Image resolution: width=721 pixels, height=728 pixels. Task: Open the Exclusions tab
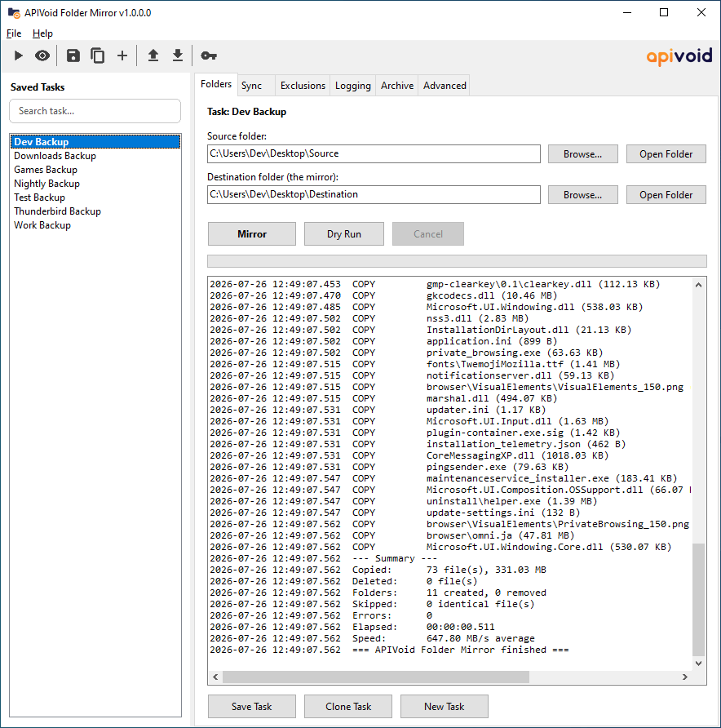[303, 86]
